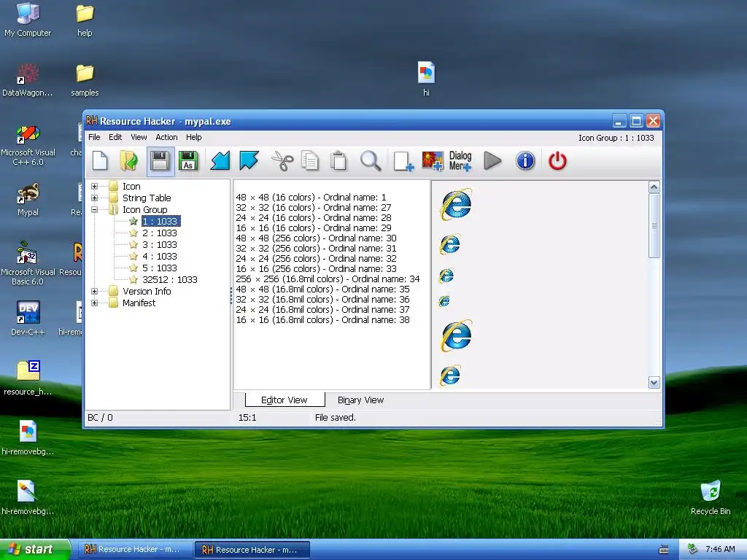Select tree item 4 : 1033
Viewport: 747px width, 560px height.
[160, 256]
